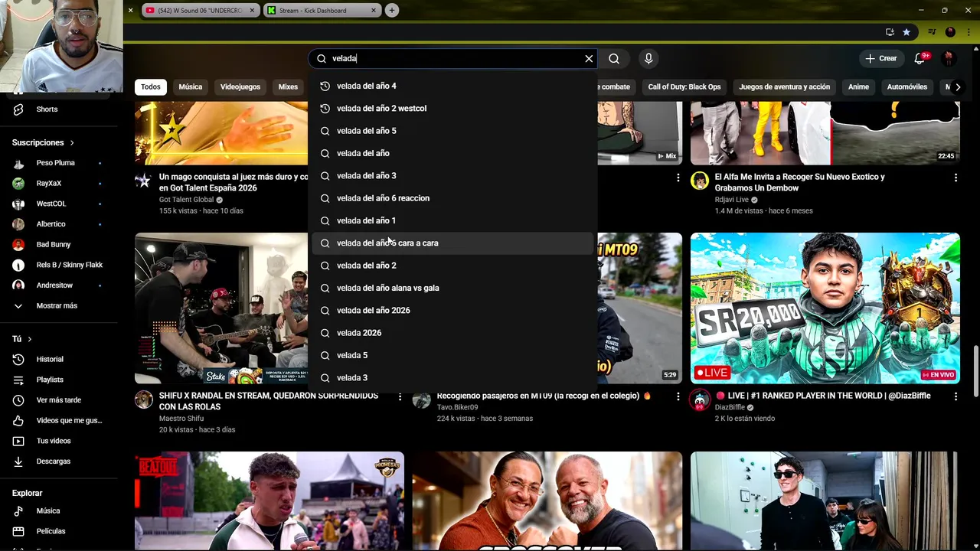Screen dimensions: 980x551
Task: Show more chips with right arrow
Action: pos(958,86)
